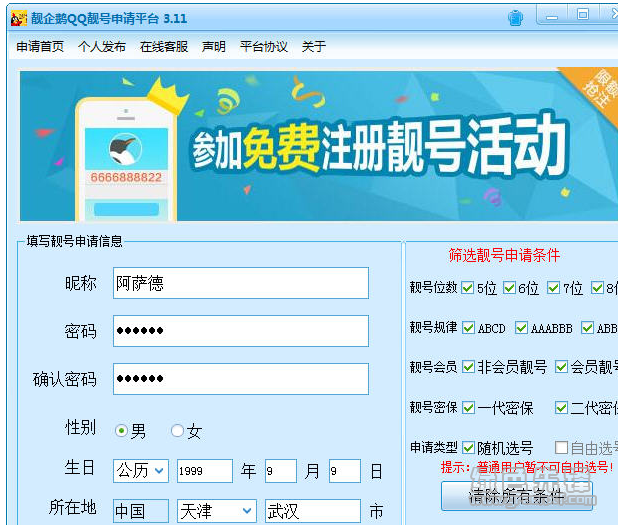Click the birth month field
This screenshot has width=618, height=525.
pos(281,471)
